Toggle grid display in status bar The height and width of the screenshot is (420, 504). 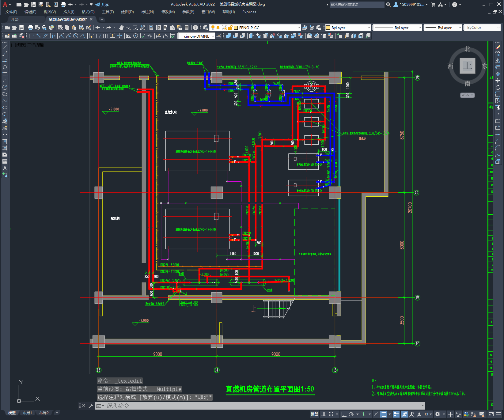324,414
